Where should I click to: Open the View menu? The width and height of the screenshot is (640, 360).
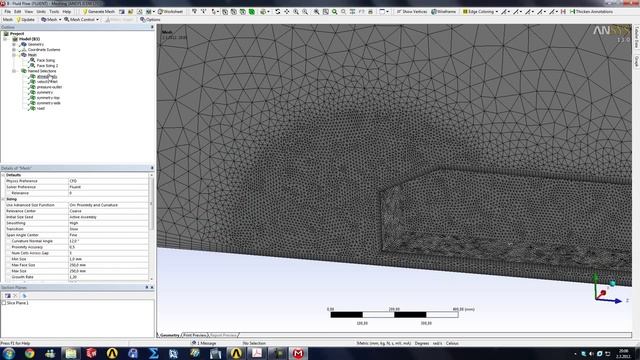coord(29,12)
